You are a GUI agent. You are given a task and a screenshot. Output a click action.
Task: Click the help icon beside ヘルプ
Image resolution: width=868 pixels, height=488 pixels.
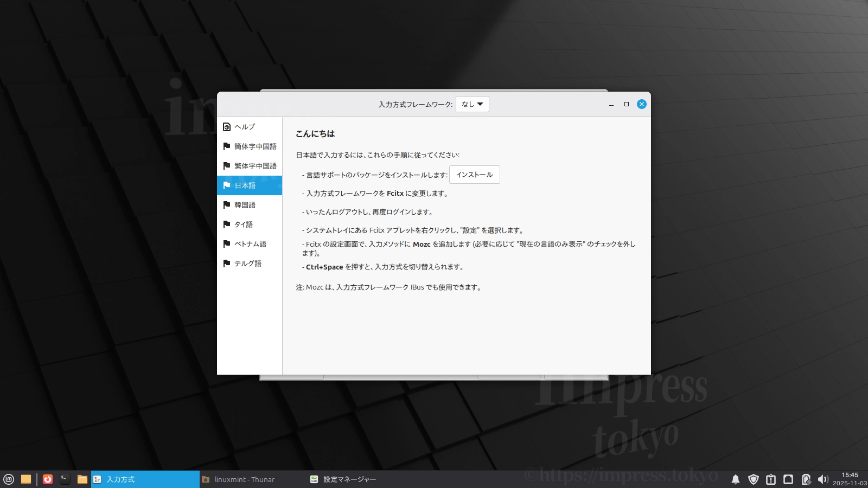[227, 127]
